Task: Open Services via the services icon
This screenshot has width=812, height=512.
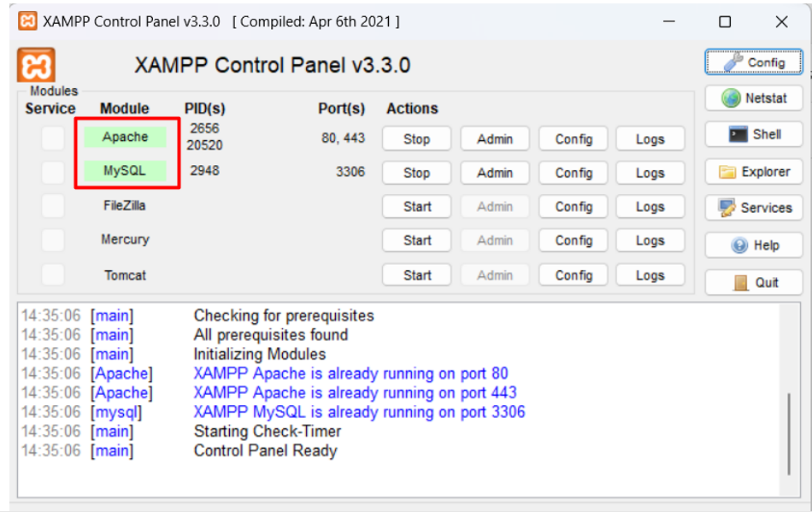Action: [754, 208]
